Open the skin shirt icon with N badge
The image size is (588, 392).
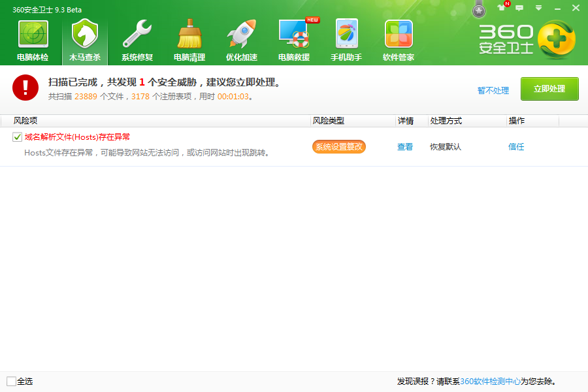coord(502,7)
